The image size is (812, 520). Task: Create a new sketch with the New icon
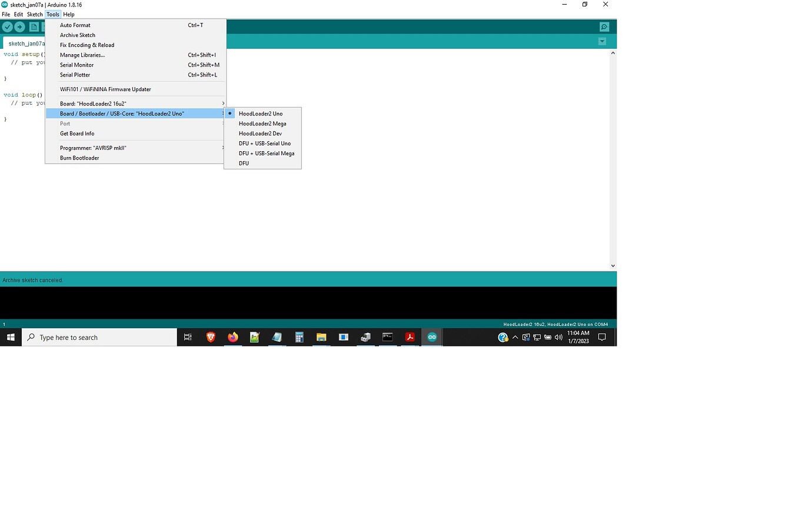34,26
